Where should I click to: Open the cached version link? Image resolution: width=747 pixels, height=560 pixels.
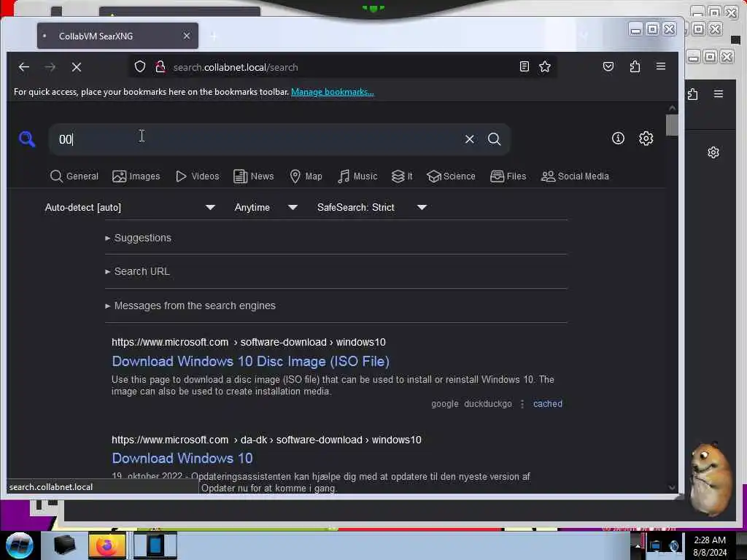click(547, 404)
